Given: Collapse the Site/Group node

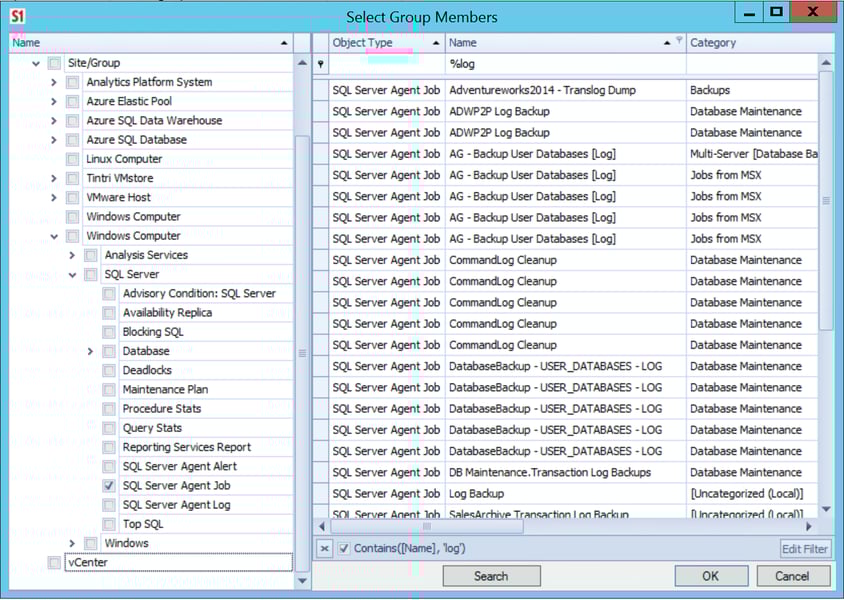Looking at the screenshot, I should (35, 62).
